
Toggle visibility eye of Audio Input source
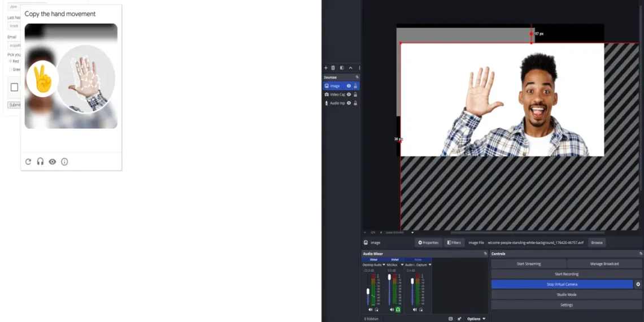point(349,103)
